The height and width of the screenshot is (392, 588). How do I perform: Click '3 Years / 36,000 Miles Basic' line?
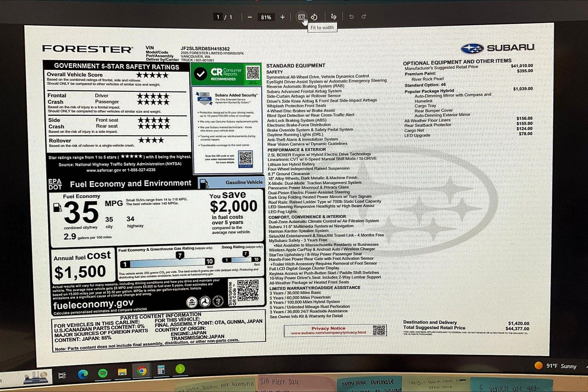[295, 293]
